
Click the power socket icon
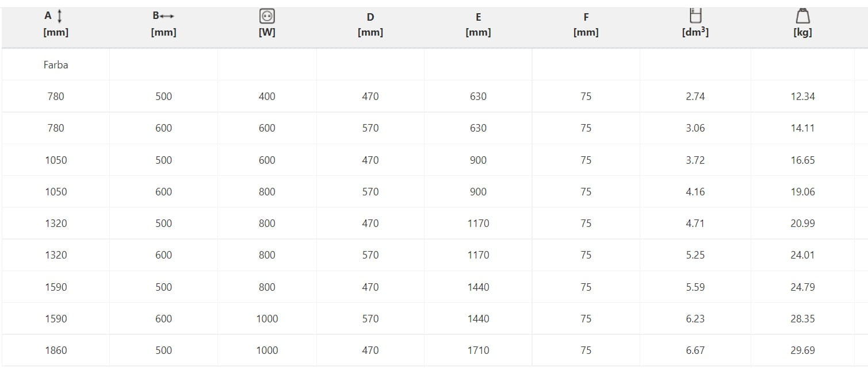coord(267,17)
